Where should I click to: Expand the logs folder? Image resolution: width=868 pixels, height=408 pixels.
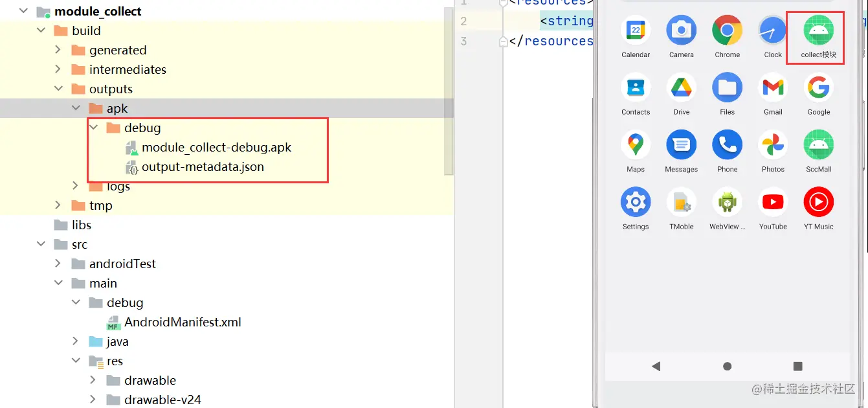tap(76, 187)
